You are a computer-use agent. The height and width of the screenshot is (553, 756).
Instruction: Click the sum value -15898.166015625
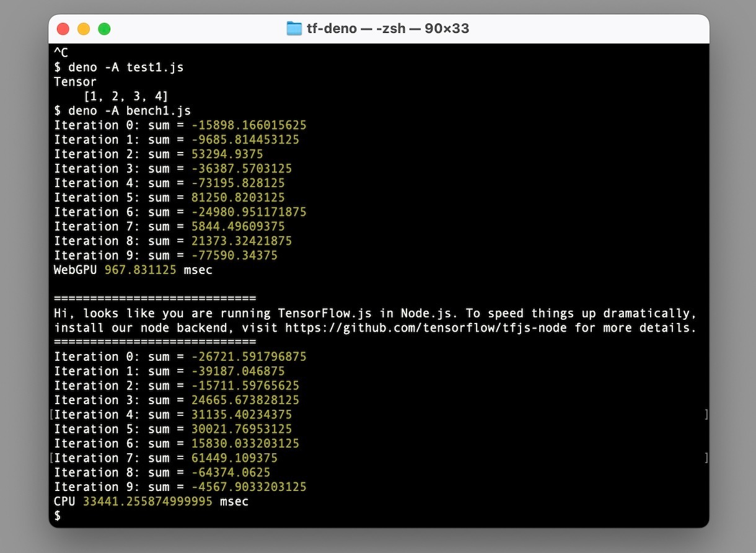tap(248, 125)
